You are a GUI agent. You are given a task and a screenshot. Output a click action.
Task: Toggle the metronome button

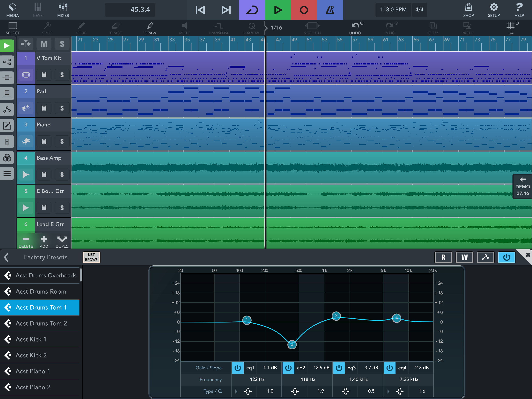click(x=329, y=10)
